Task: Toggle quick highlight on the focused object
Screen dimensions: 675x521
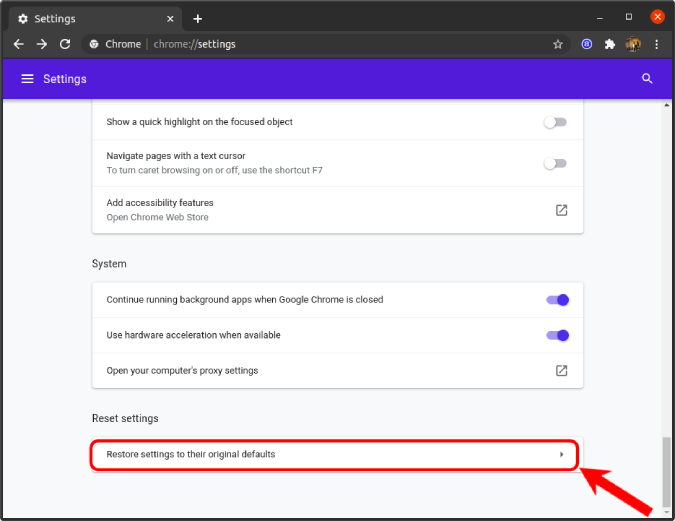Action: coord(555,122)
